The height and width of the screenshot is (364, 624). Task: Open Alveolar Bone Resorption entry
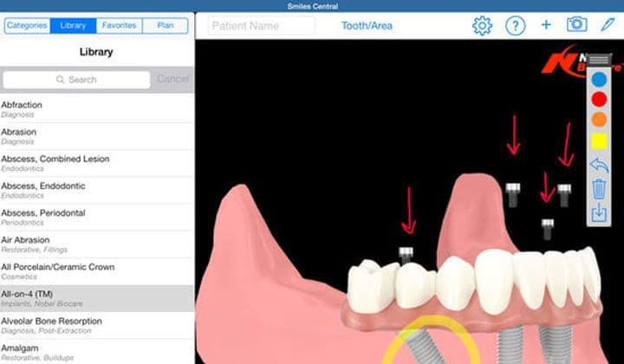[97, 325]
